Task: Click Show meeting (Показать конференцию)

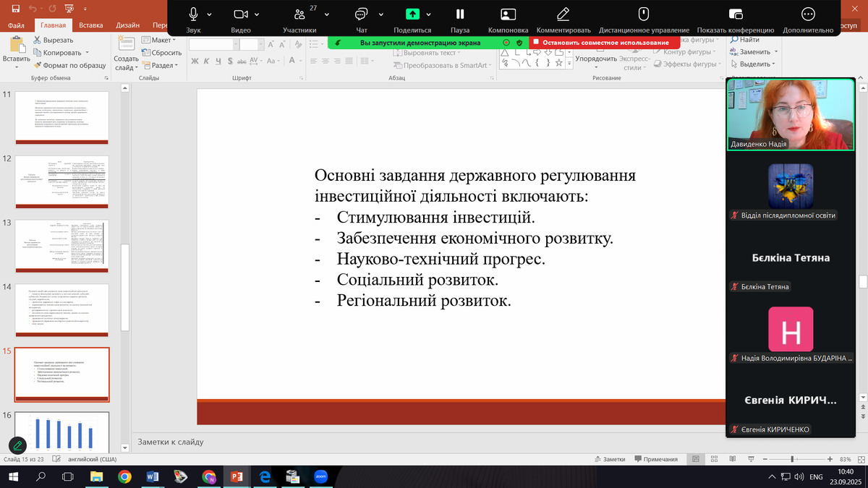Action: tap(736, 14)
